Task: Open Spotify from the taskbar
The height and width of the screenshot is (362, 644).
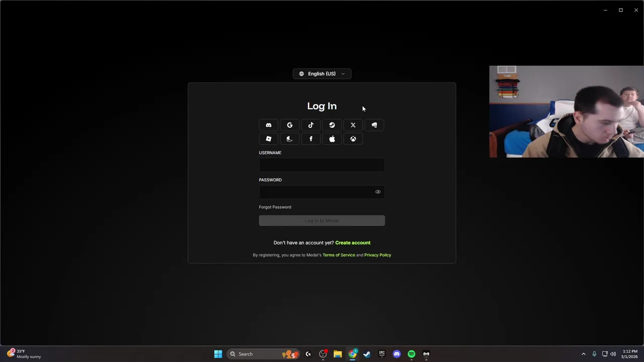Action: point(412,354)
